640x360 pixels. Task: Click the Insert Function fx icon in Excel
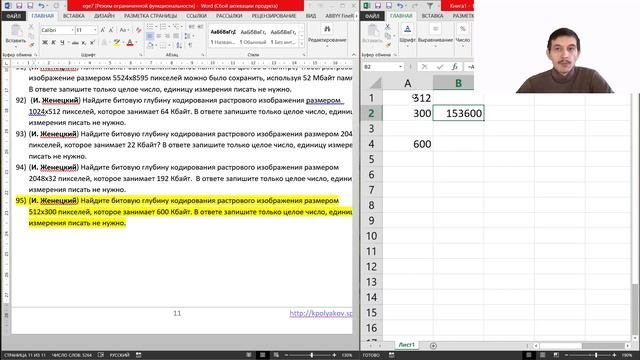pos(454,67)
